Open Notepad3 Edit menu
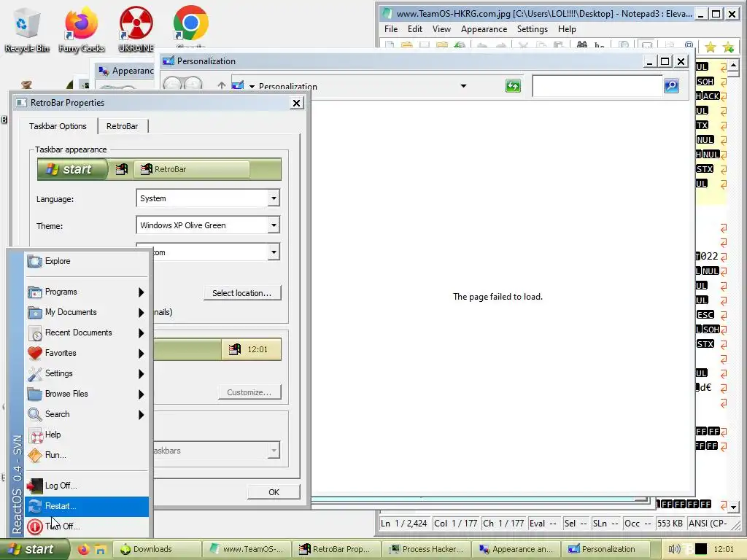The height and width of the screenshot is (560, 747). coord(415,29)
